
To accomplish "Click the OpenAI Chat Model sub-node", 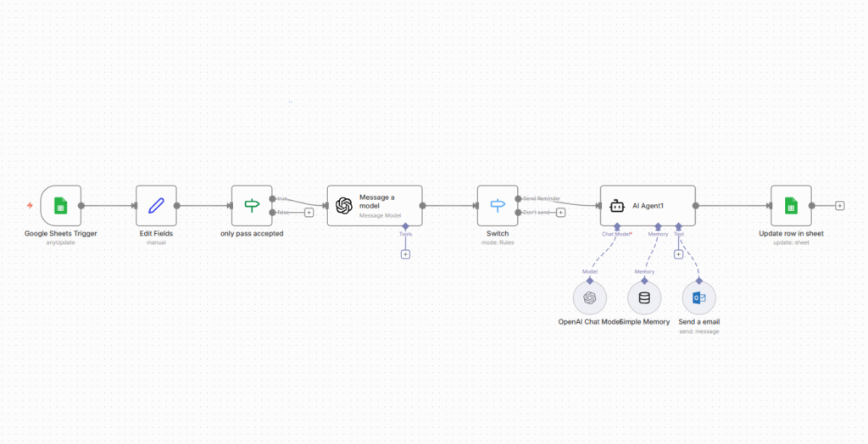I will [590, 297].
